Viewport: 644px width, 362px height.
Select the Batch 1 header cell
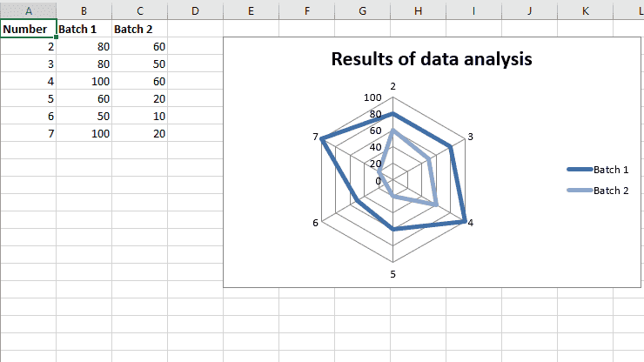click(84, 29)
